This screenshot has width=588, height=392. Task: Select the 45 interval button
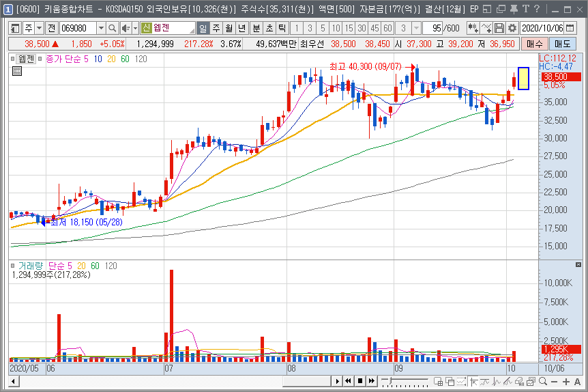(374, 28)
